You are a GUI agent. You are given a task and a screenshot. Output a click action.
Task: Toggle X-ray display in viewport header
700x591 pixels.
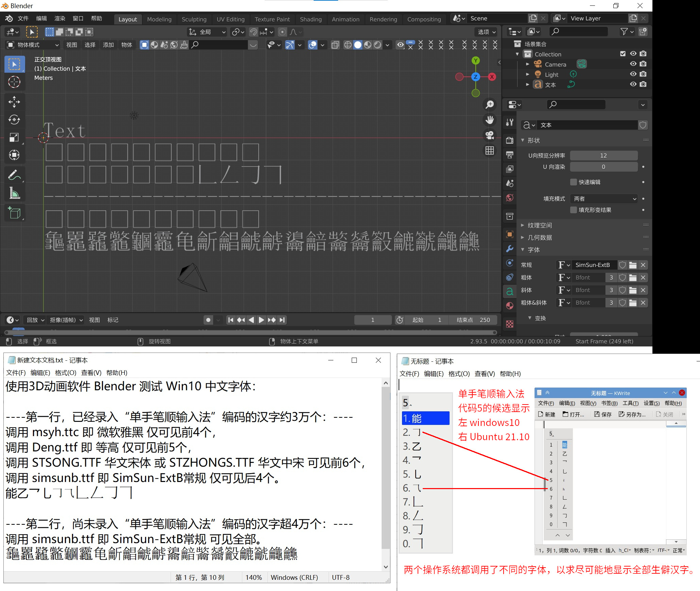(335, 45)
